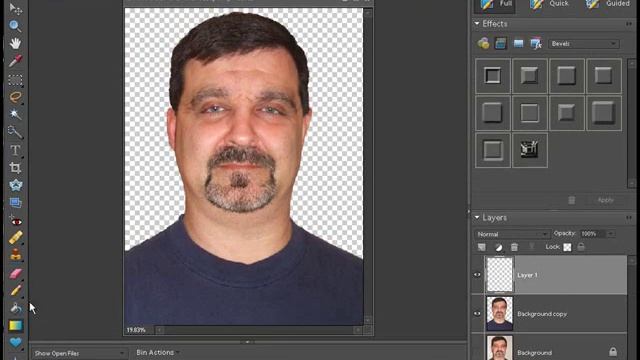Collapse the Effects panel triangle
Image resolution: width=640 pixels, height=360 pixels.
477,24
